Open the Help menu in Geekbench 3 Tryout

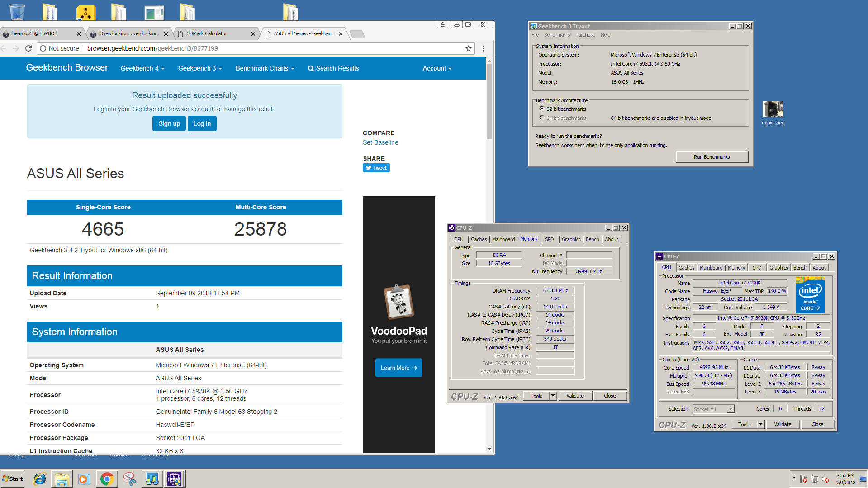pos(605,35)
